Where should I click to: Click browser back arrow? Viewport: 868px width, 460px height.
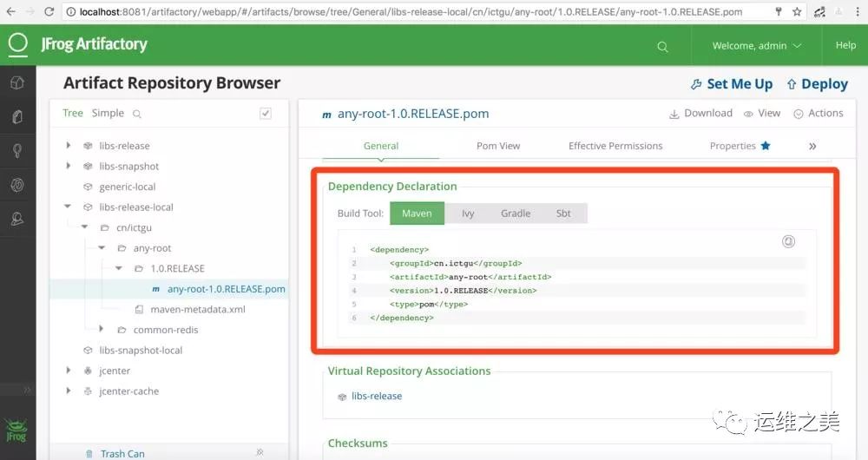(11, 11)
